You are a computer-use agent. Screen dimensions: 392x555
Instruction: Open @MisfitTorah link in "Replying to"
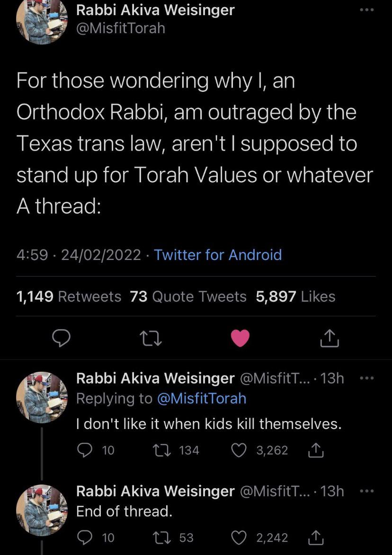(x=202, y=398)
